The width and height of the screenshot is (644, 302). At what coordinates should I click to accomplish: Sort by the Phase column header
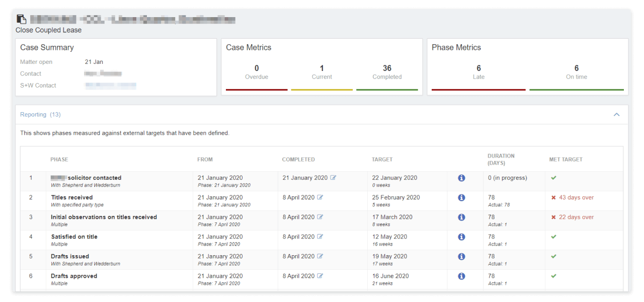tap(59, 160)
